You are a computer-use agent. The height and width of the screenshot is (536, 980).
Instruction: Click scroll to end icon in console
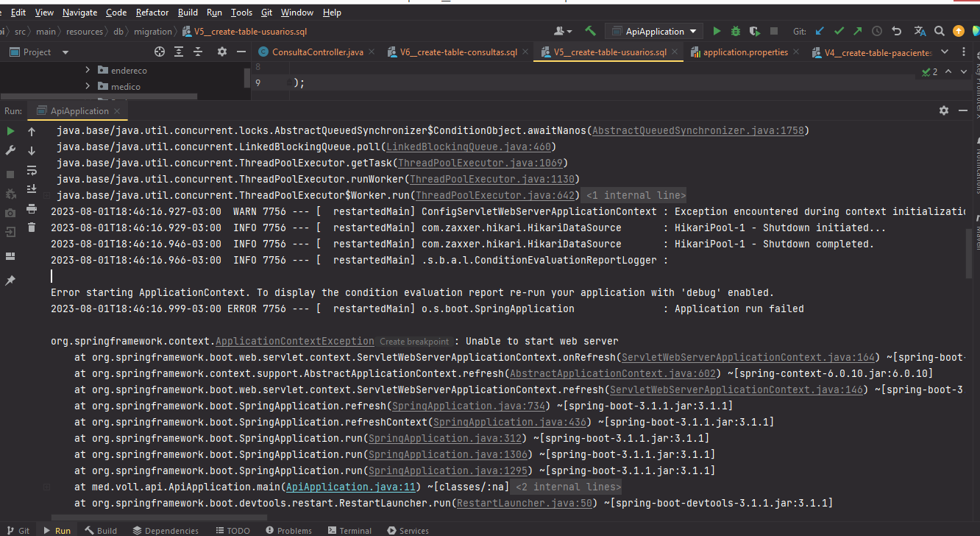tap(32, 189)
